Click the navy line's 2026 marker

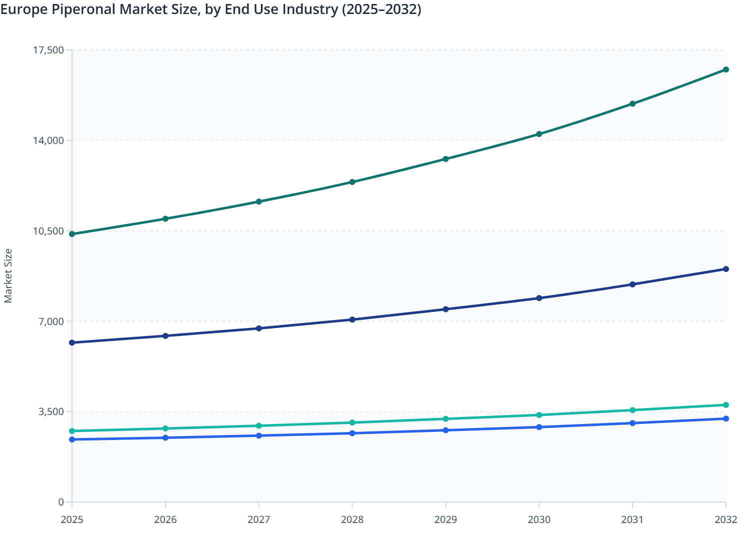tap(165, 335)
